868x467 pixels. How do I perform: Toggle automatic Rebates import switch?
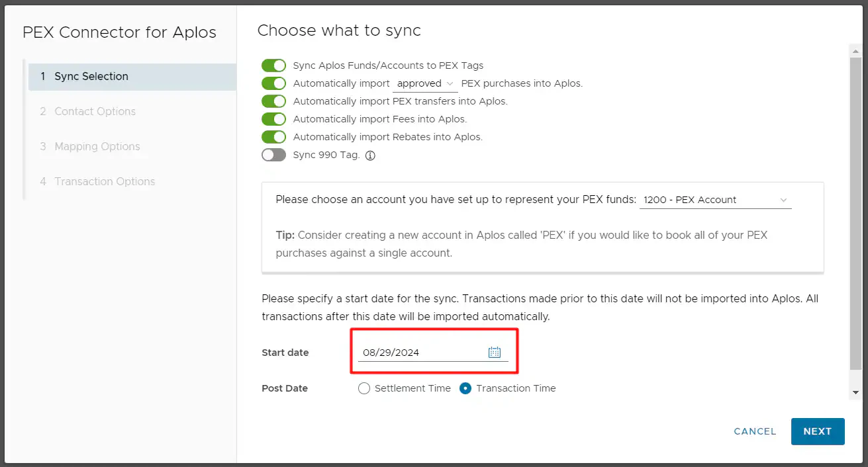(x=273, y=137)
